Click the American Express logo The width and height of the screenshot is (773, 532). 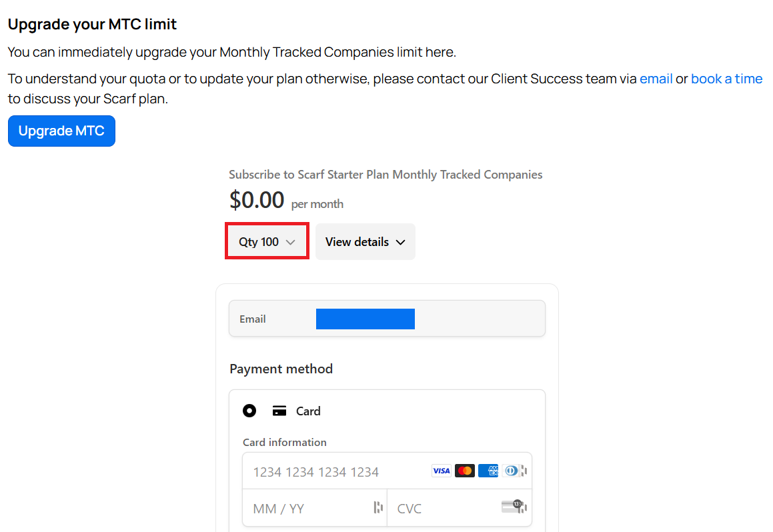[488, 471]
